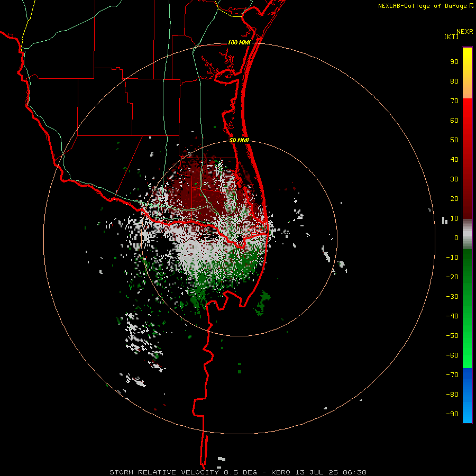Click the 80 value on the velocity scale
The width and height of the screenshot is (476, 476).
[x=454, y=81]
